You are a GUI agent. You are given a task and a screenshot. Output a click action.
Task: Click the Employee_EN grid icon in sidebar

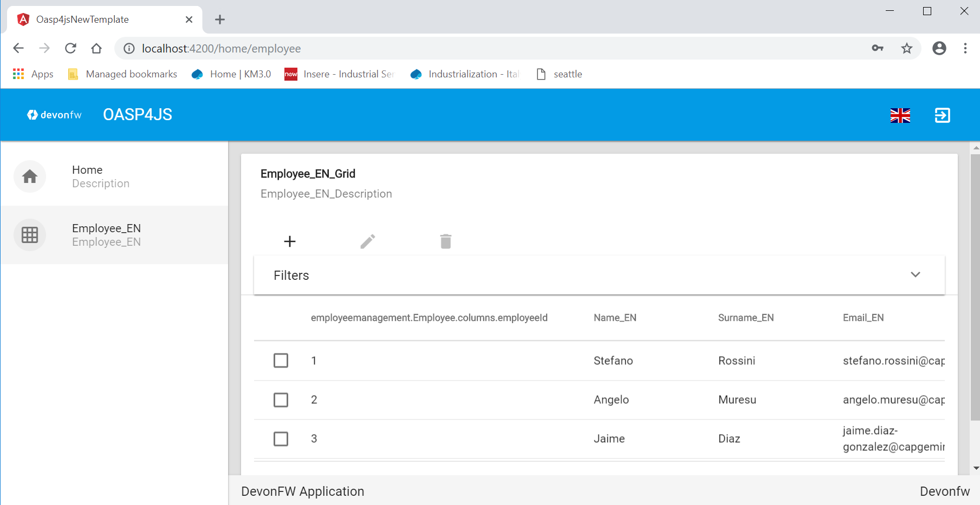(30, 235)
